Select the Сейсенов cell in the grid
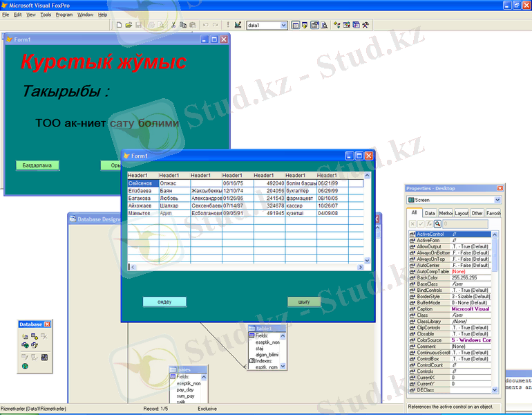Image resolution: width=532 pixels, height=415 pixels. pos(142,183)
